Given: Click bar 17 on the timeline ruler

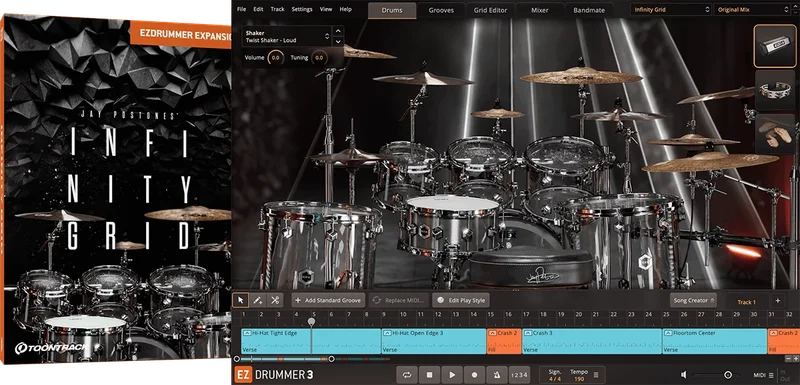Looking at the screenshot, I should tap(526, 315).
